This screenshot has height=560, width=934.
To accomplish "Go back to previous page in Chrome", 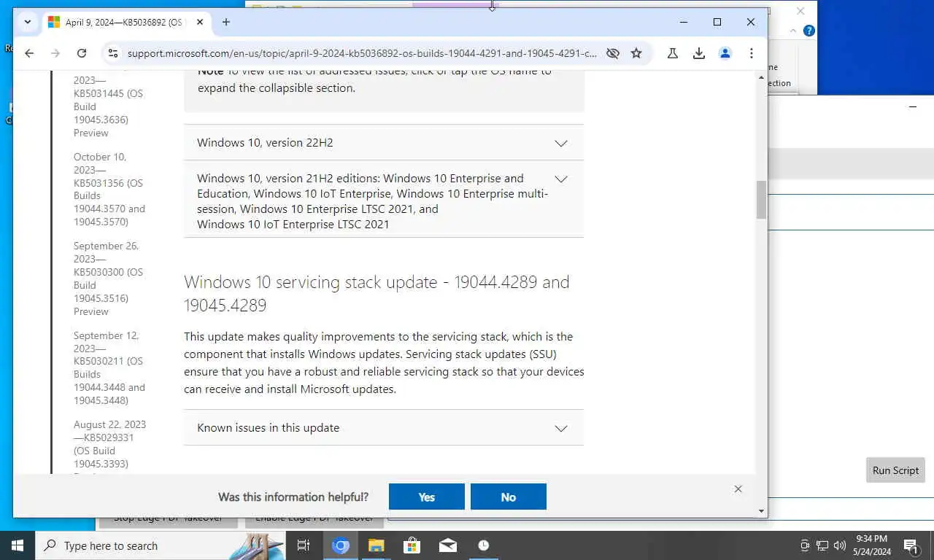I will point(29,53).
